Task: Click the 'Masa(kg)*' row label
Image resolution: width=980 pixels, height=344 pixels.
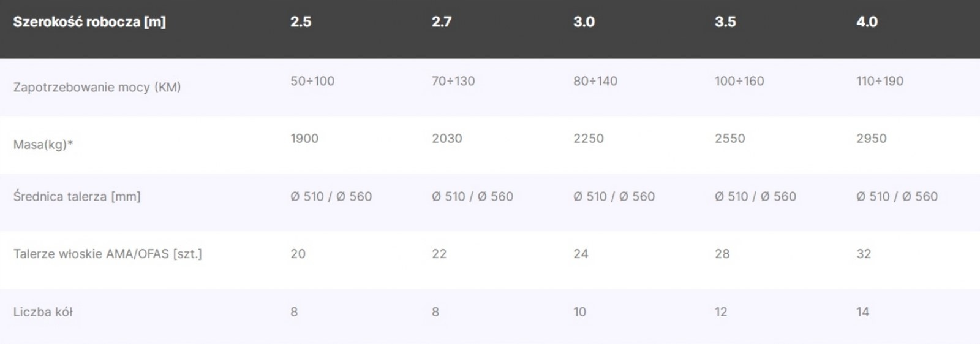Action: tap(43, 145)
